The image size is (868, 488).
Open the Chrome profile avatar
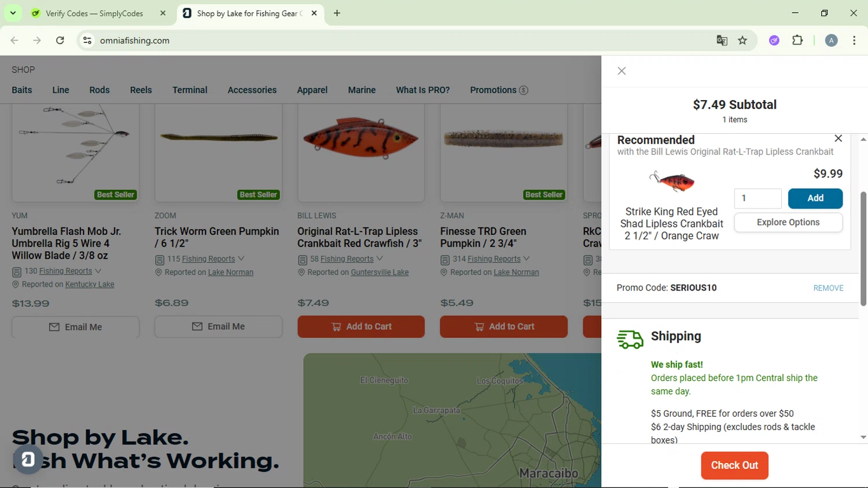pos(831,41)
